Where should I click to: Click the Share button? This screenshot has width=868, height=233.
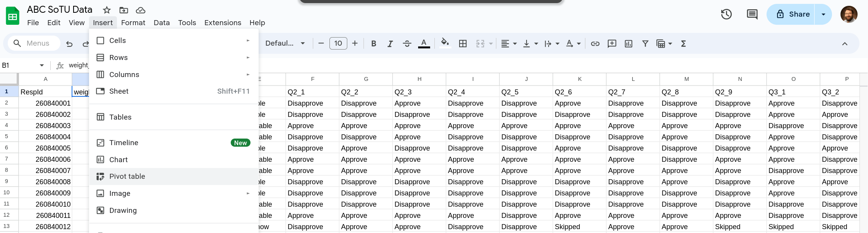click(792, 14)
